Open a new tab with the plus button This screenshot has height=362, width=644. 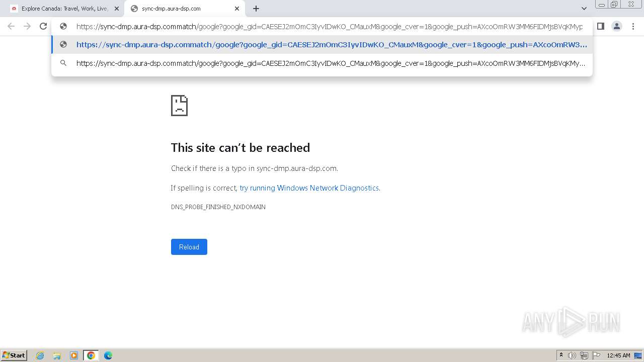(256, 9)
